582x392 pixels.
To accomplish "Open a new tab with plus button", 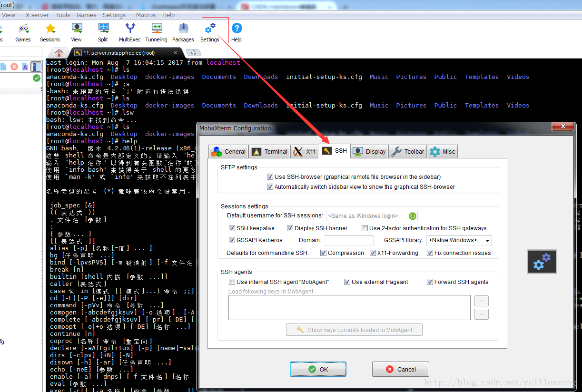I will click(194, 53).
